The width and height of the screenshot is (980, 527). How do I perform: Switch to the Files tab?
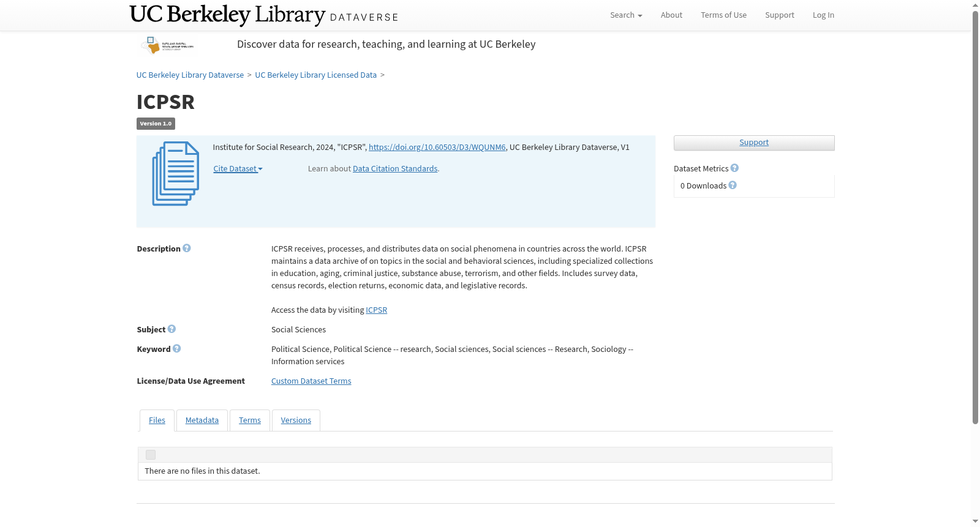click(x=157, y=420)
